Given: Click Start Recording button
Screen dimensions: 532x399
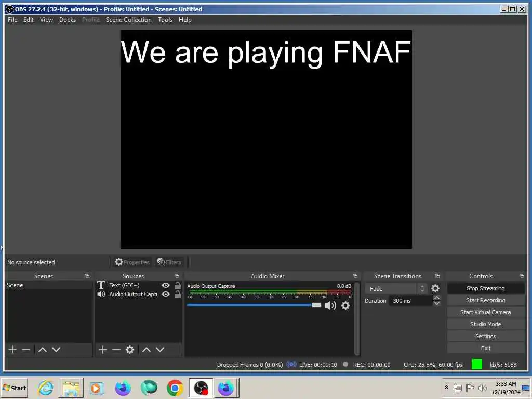Looking at the screenshot, I should 486,300.
